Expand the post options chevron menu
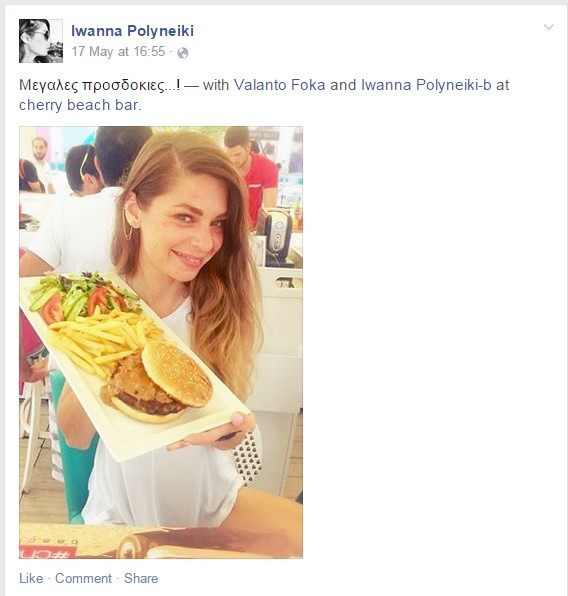The width and height of the screenshot is (568, 596). pyautogui.click(x=549, y=27)
